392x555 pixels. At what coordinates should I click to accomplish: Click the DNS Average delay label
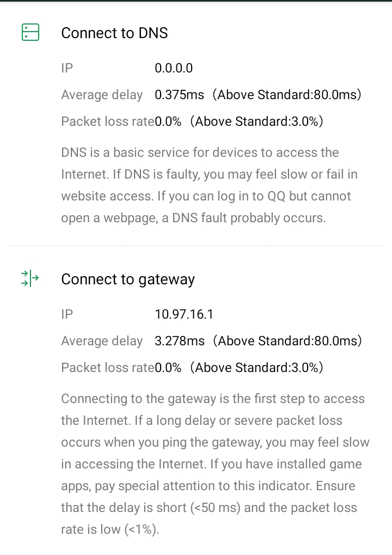(102, 95)
